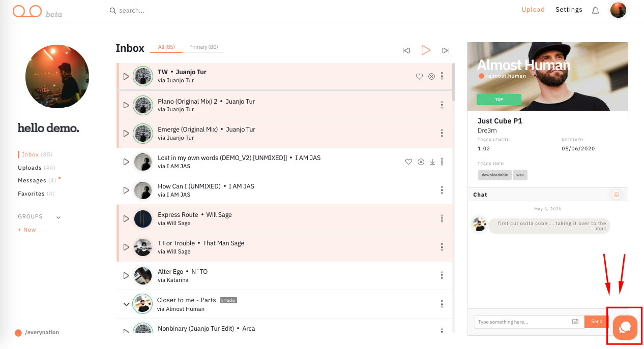644x349 pixels.
Task: Open the support chat bubble widget
Action: (x=625, y=327)
